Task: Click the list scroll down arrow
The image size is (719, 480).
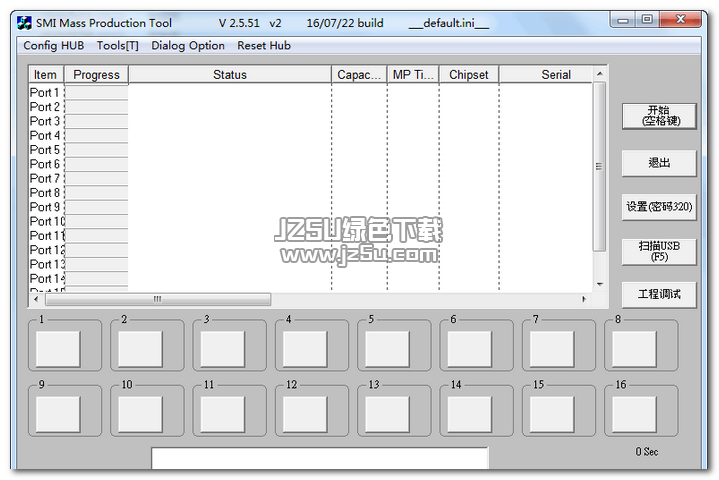Action: (599, 284)
